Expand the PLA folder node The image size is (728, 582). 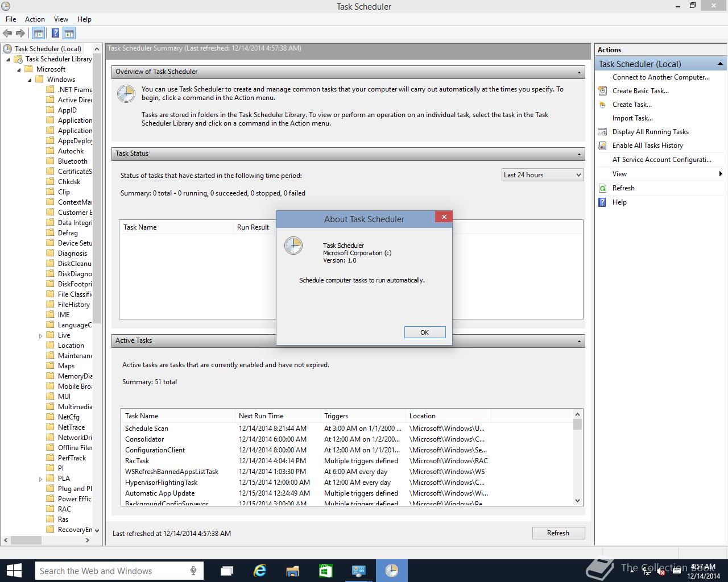point(40,479)
